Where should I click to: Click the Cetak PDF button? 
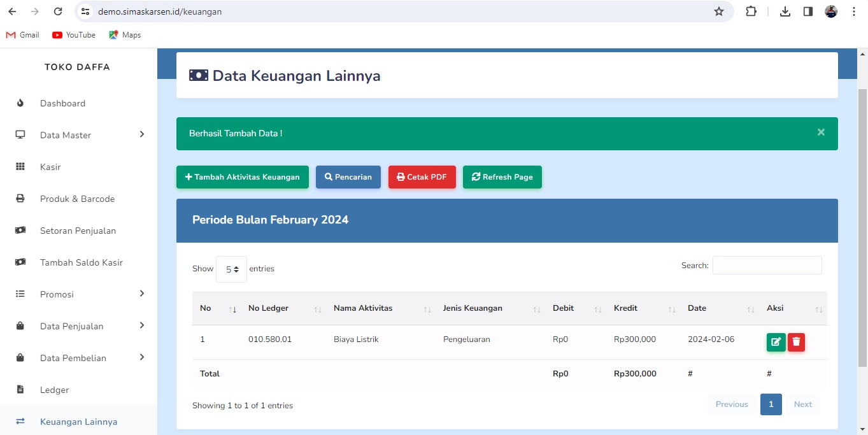[x=422, y=177]
